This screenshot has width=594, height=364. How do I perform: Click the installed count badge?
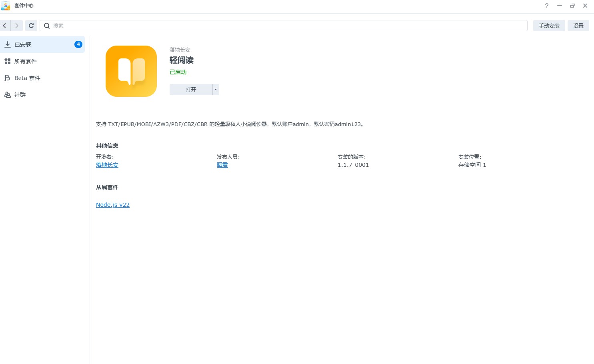pos(78,44)
